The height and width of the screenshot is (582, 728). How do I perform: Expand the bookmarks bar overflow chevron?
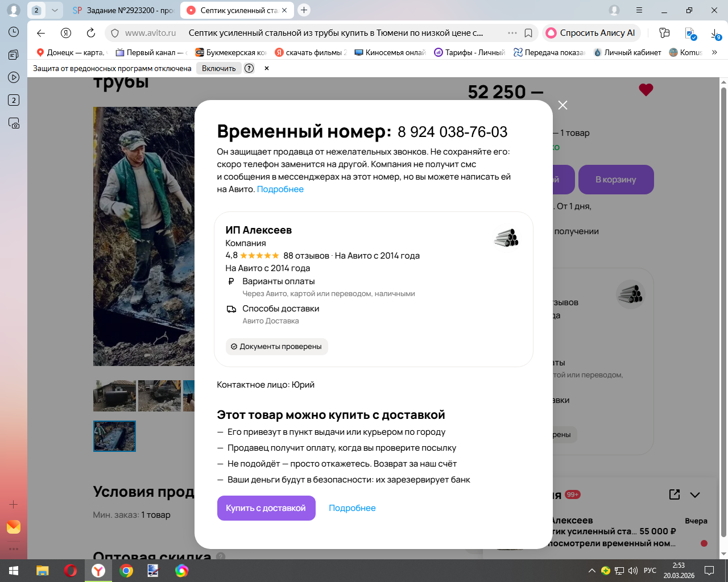pyautogui.click(x=714, y=52)
